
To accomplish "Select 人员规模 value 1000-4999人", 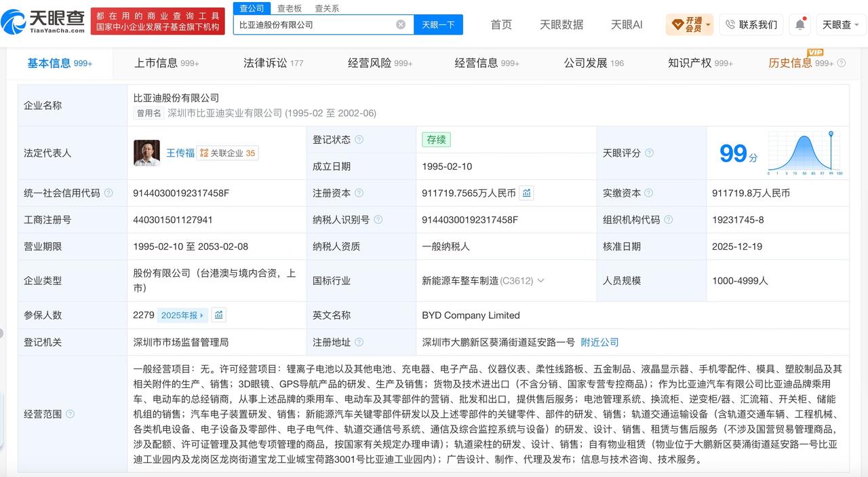I will coord(740,280).
